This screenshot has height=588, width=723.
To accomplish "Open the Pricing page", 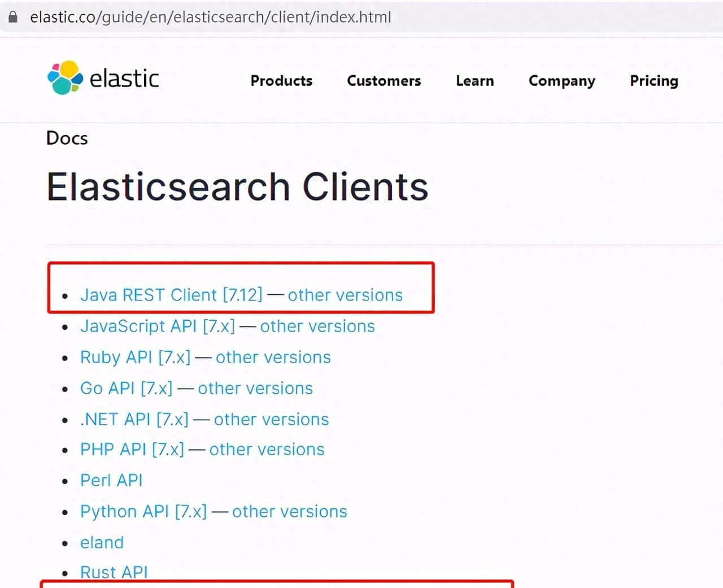I will 654,81.
